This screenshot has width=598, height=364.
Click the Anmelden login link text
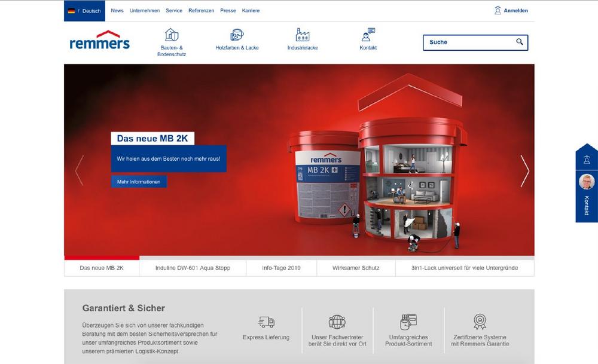tap(515, 11)
